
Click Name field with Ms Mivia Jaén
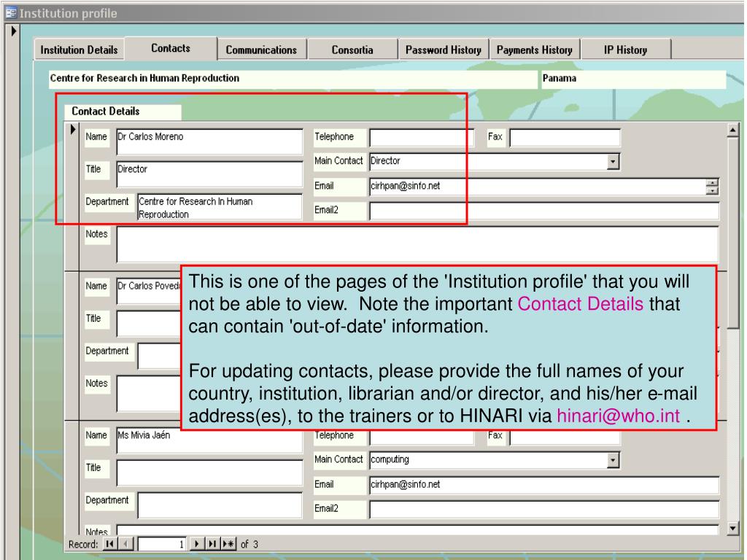[x=209, y=440]
